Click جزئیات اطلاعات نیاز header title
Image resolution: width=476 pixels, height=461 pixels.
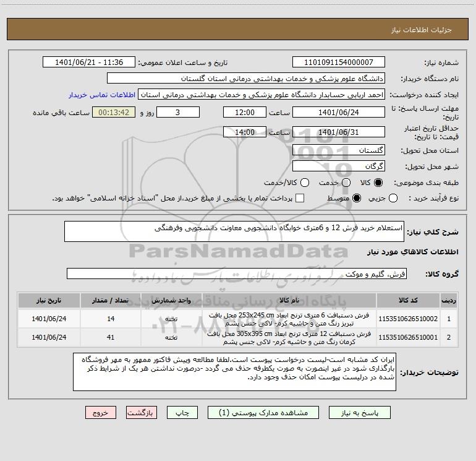point(421,30)
